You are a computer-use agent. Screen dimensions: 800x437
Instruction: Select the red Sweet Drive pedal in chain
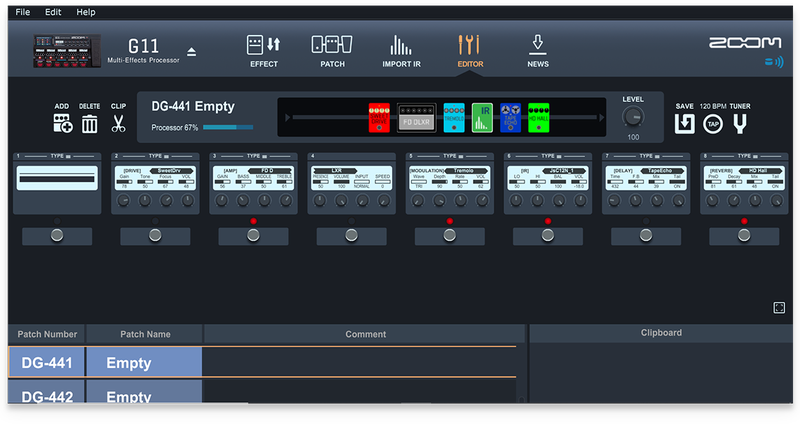(379, 118)
